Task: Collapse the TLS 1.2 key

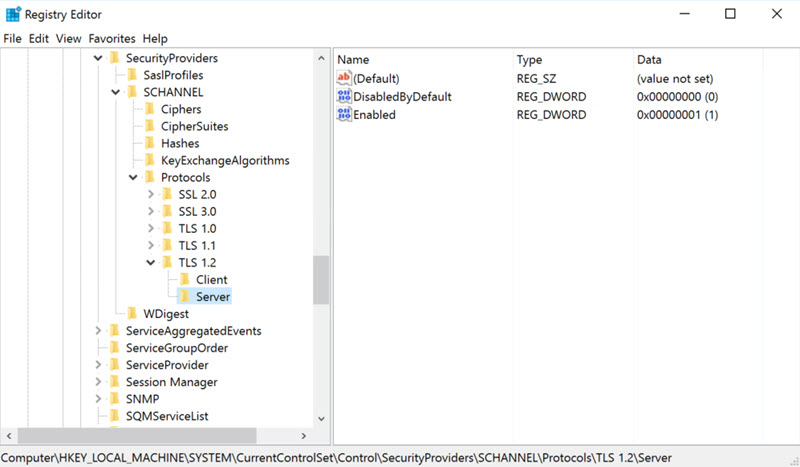Action: click(151, 263)
